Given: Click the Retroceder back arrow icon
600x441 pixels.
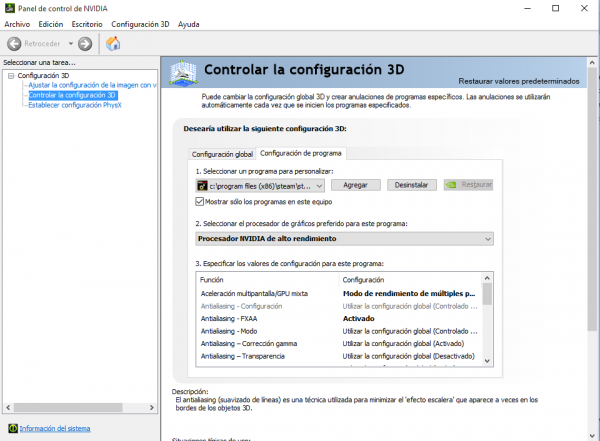Looking at the screenshot, I should click(x=14, y=44).
